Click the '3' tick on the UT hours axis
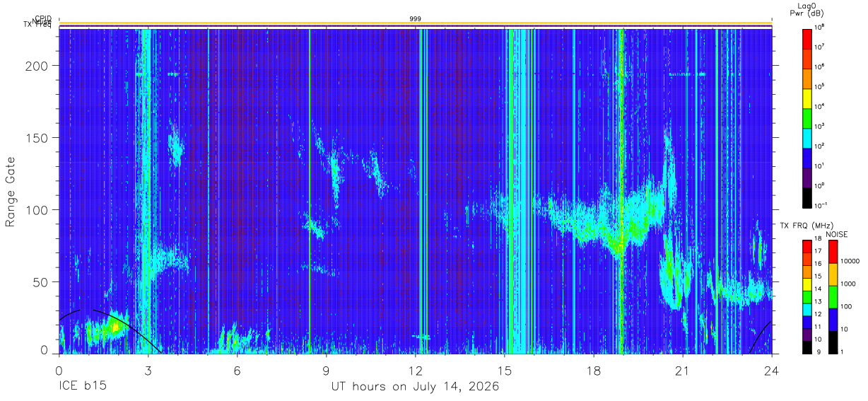 click(x=148, y=370)
